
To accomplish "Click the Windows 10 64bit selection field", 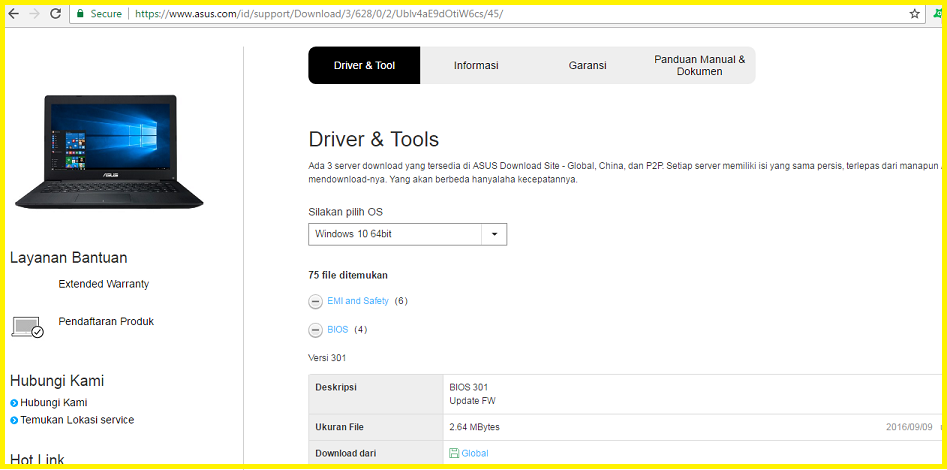I will click(408, 234).
